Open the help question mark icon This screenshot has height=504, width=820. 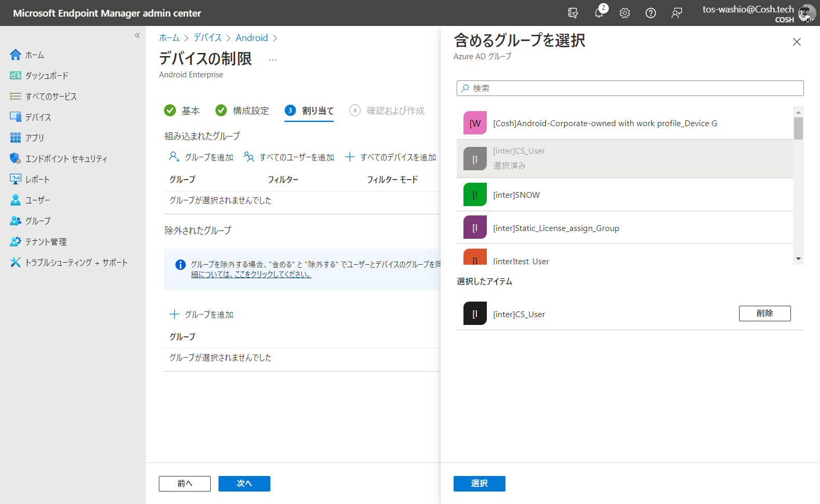click(x=651, y=13)
